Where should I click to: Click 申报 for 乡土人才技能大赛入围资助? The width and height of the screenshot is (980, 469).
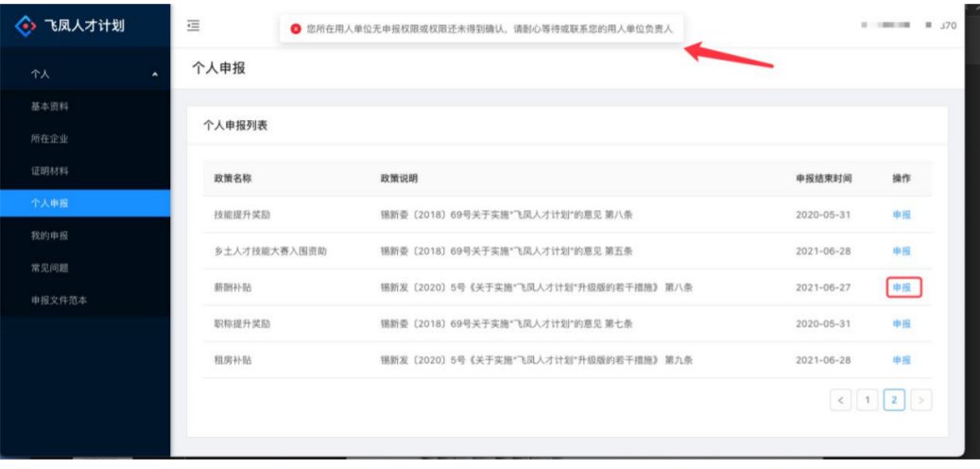902,251
